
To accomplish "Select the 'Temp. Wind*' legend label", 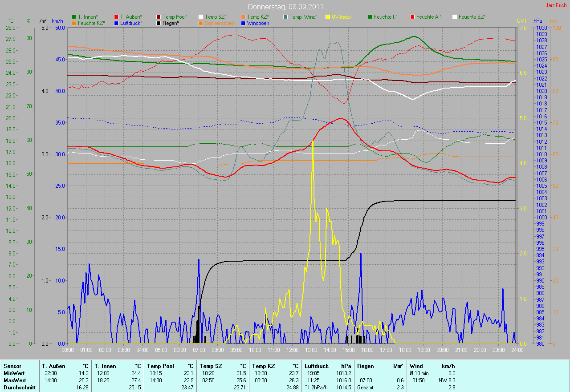I will click(303, 17).
